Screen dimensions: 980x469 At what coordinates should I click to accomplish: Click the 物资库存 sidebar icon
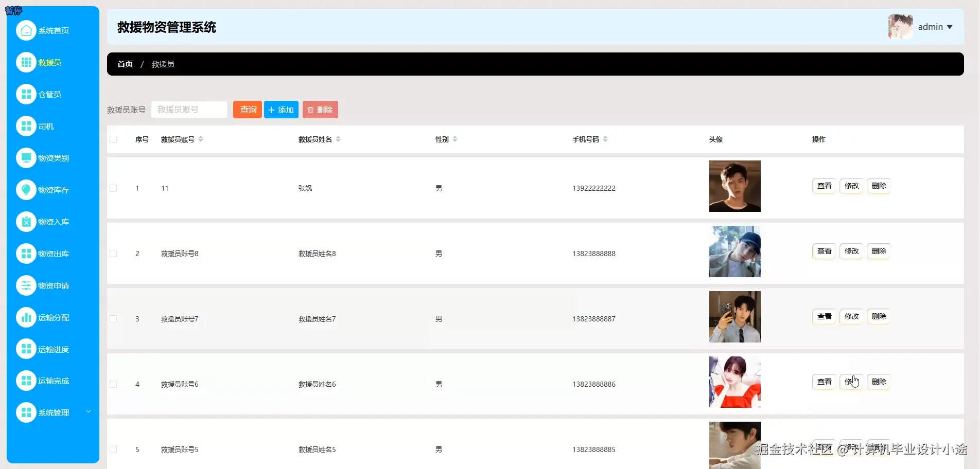point(26,190)
